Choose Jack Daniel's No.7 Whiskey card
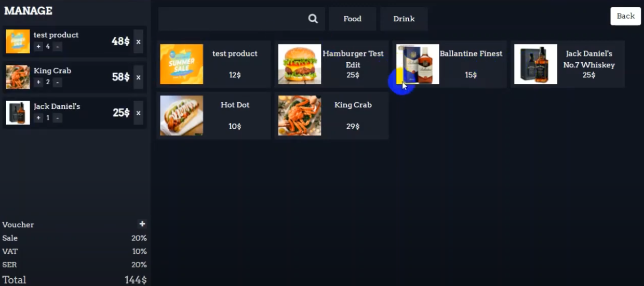Viewport: 644px width, 286px height. (x=568, y=64)
